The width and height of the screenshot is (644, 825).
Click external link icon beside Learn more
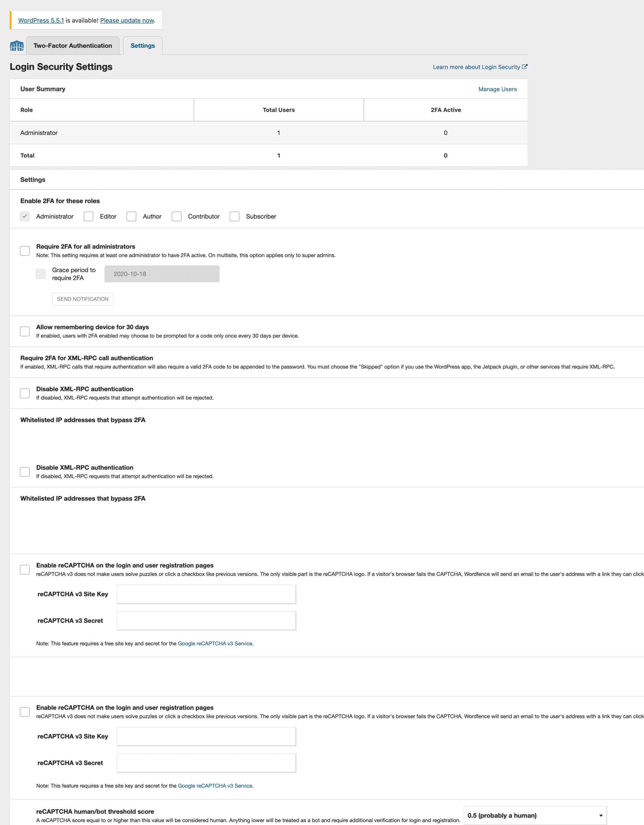(524, 67)
